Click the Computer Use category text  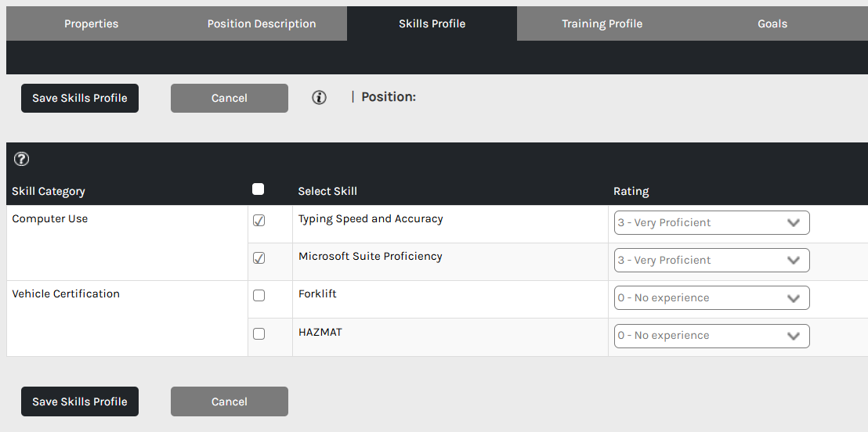[50, 218]
